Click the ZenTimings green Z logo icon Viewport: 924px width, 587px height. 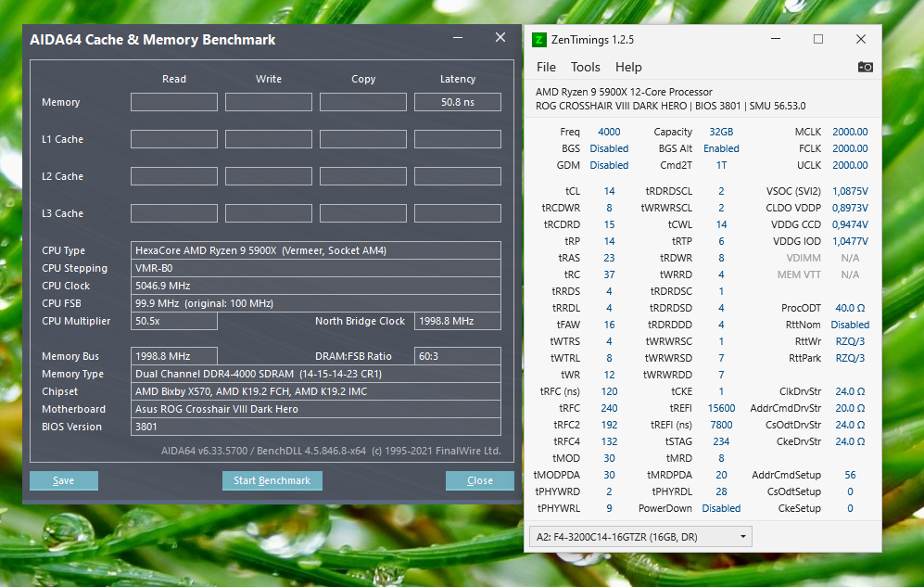coord(538,40)
